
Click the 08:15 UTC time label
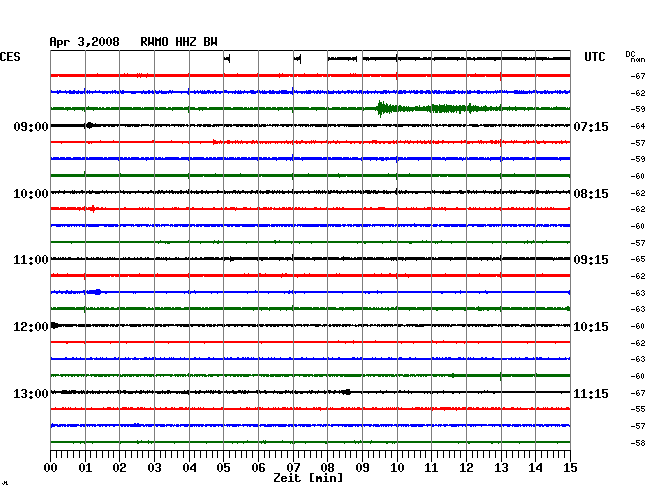pos(591,194)
